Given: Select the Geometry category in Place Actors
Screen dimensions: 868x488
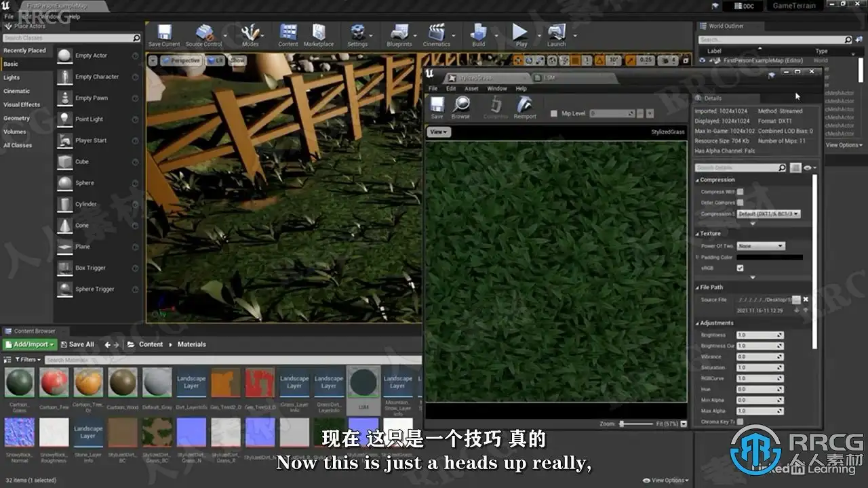Looking at the screenshot, I should pyautogui.click(x=17, y=118).
